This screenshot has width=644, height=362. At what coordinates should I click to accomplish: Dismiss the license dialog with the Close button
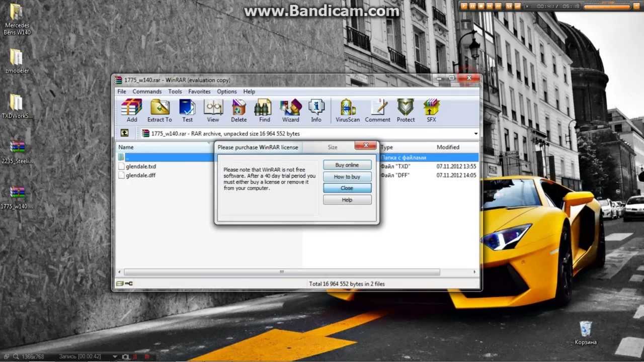point(347,188)
